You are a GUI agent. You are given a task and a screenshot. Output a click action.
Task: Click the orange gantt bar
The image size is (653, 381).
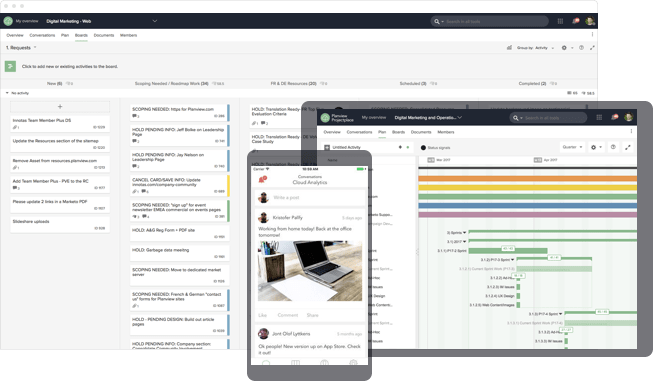coord(527,179)
